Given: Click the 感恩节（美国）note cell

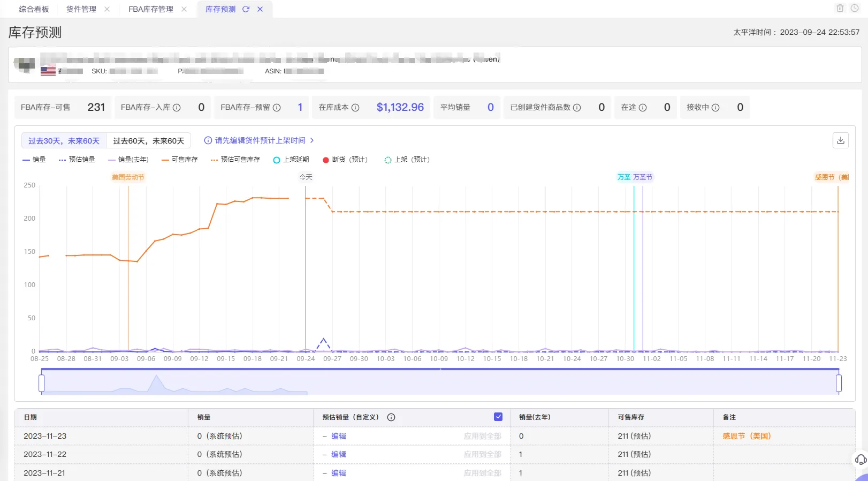Looking at the screenshot, I should [747, 436].
